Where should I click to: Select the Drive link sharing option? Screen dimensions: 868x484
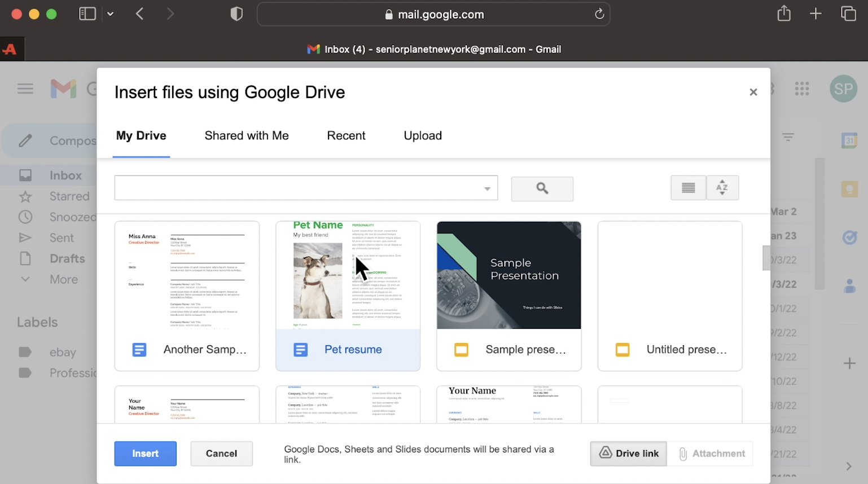tap(628, 454)
